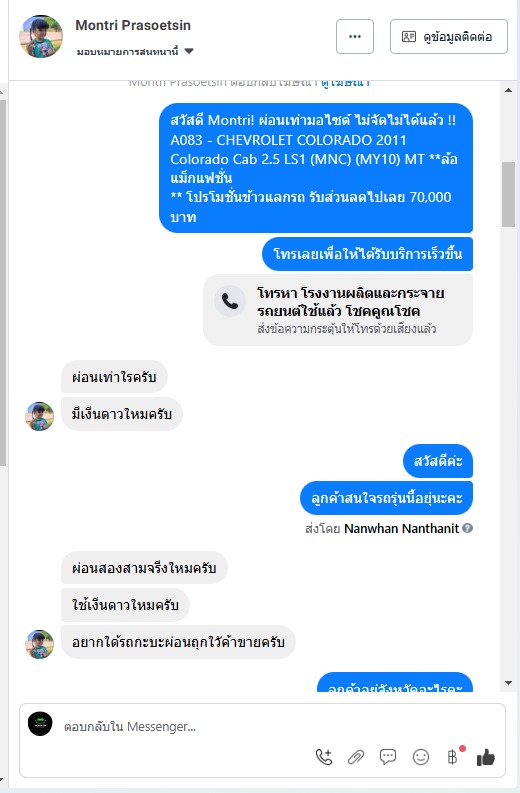The image size is (520, 793).
Task: Open the emoji picker smiley icon
Action: (x=421, y=757)
